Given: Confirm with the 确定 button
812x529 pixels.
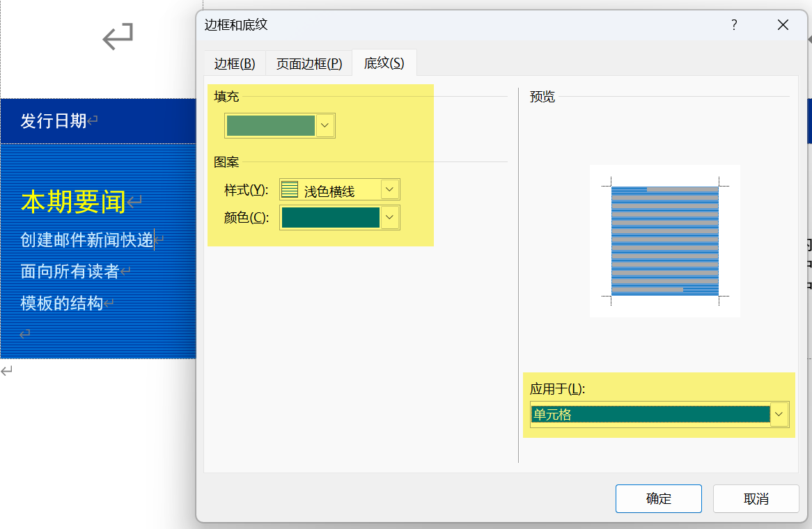Looking at the screenshot, I should [658, 498].
